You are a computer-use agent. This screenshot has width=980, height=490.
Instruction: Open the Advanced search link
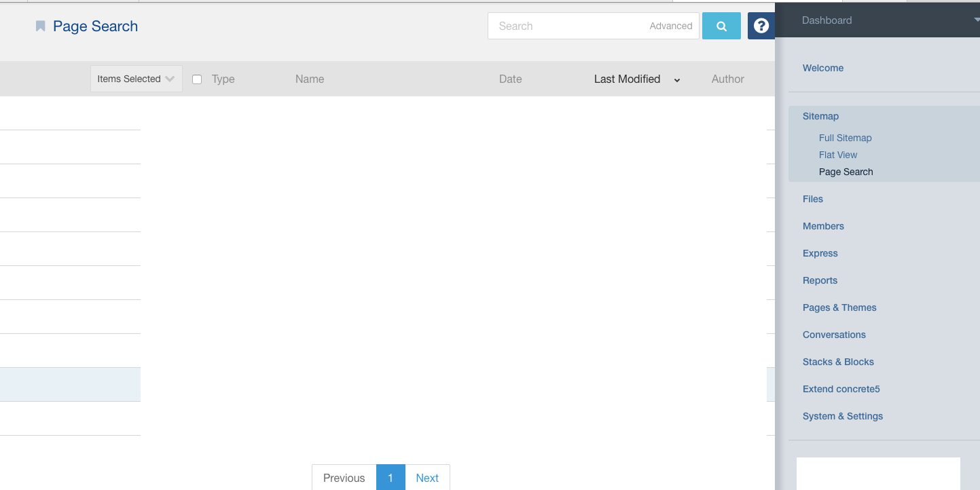[x=671, y=26]
